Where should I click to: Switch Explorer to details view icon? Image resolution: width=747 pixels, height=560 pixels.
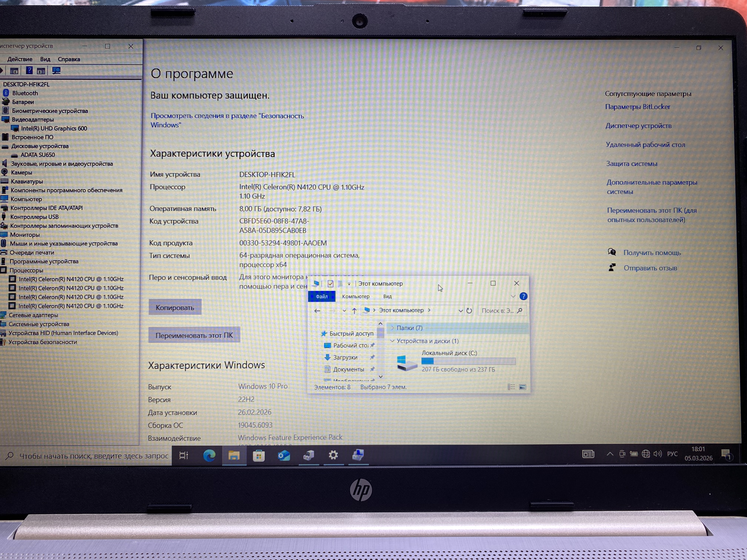click(511, 387)
